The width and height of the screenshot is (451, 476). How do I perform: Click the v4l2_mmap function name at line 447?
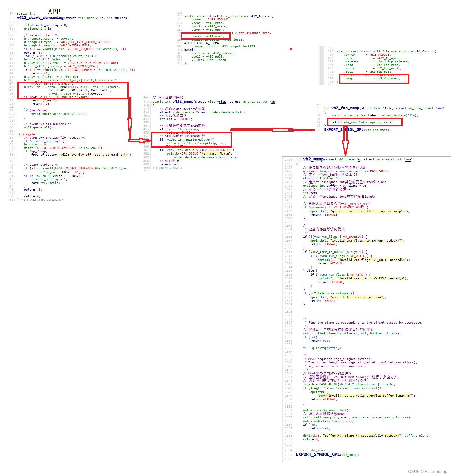click(183, 101)
